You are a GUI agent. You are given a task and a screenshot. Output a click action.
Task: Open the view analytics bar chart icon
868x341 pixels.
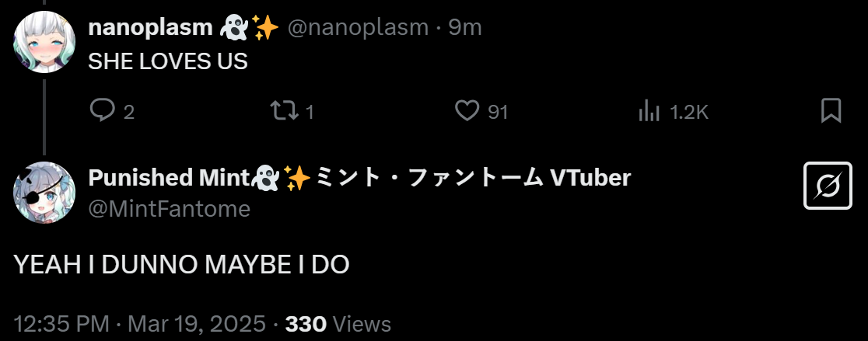pyautogui.click(x=649, y=111)
